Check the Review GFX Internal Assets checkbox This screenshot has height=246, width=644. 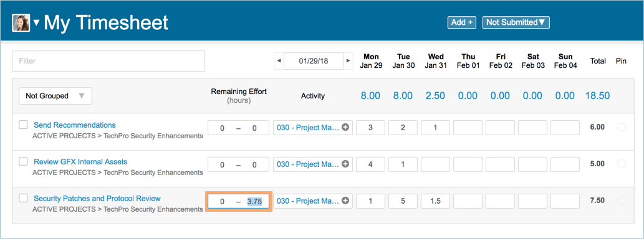pyautogui.click(x=24, y=161)
